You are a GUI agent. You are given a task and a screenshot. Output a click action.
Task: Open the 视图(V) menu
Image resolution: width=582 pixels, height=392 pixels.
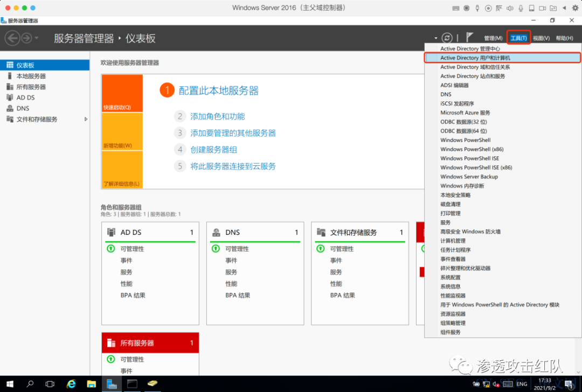tap(541, 38)
